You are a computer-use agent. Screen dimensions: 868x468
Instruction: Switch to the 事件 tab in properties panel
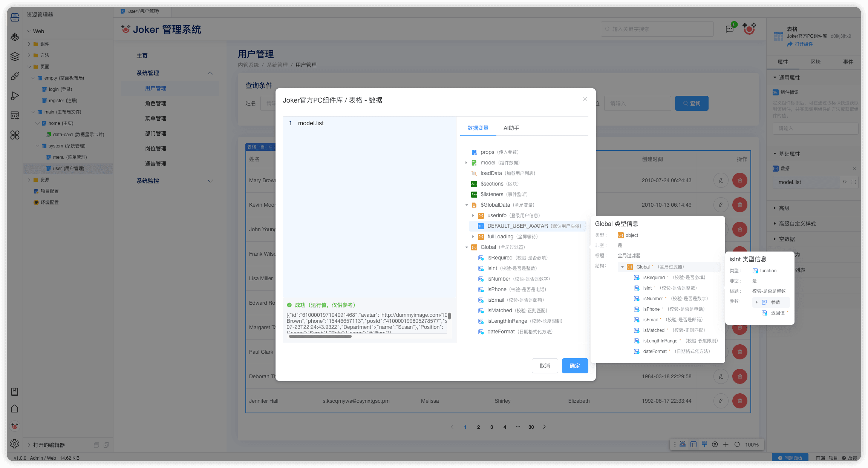click(848, 62)
